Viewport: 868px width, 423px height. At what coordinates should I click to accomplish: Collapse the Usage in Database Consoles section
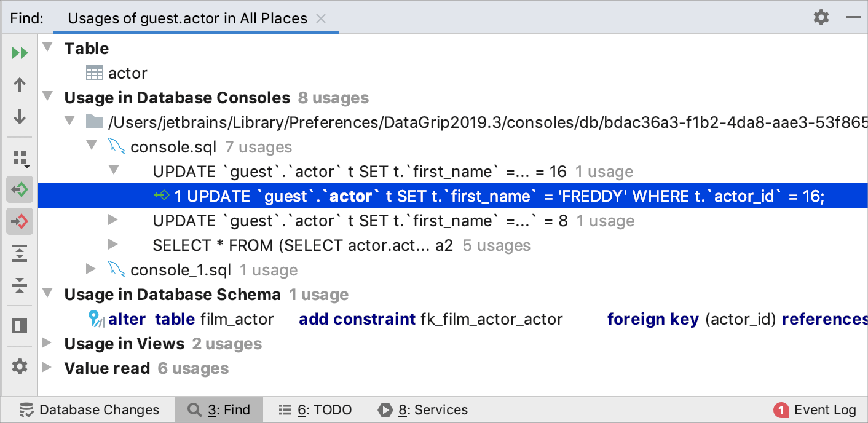tap(47, 97)
